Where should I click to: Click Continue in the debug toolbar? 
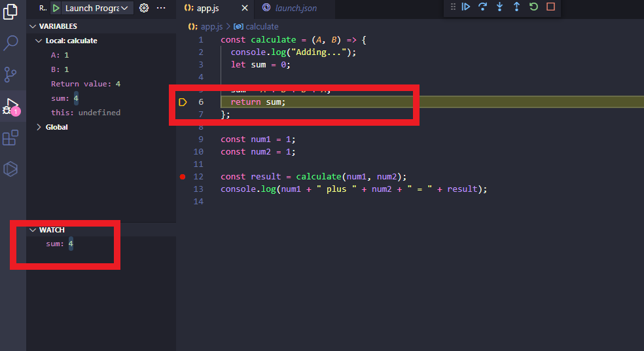[x=466, y=7]
